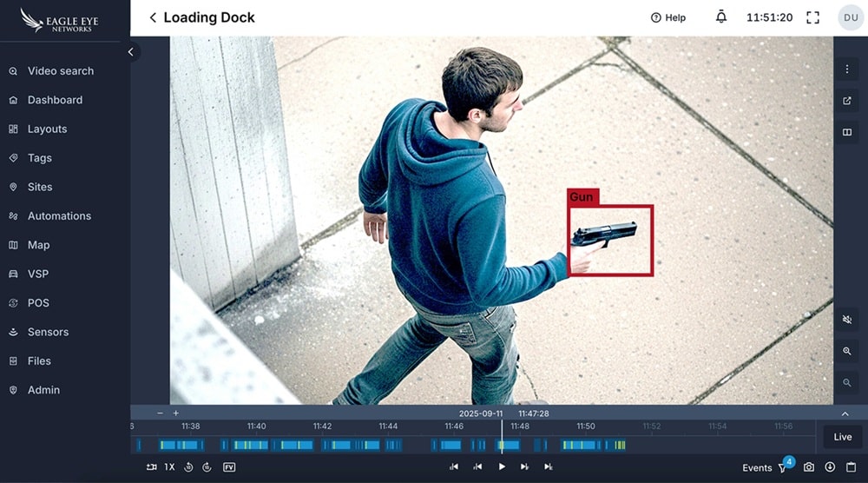
Task: Toggle the FV full video button
Action: pos(229,467)
